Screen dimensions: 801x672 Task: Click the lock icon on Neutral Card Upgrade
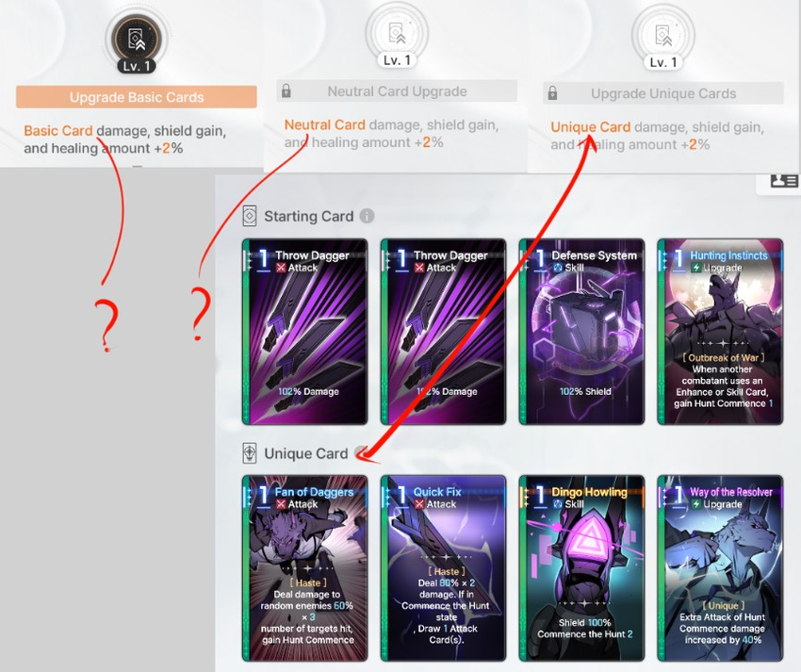point(286,91)
